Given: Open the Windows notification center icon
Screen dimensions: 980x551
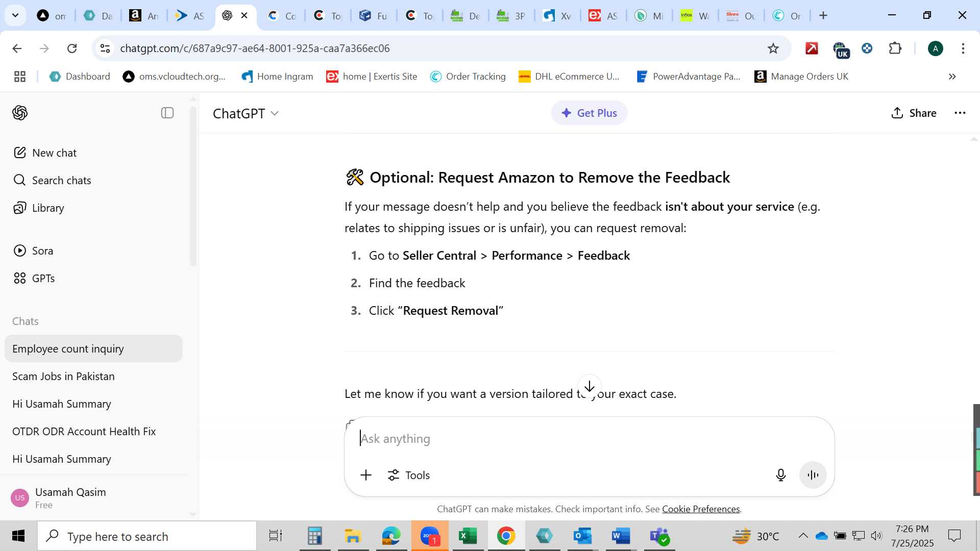Looking at the screenshot, I should 954,536.
